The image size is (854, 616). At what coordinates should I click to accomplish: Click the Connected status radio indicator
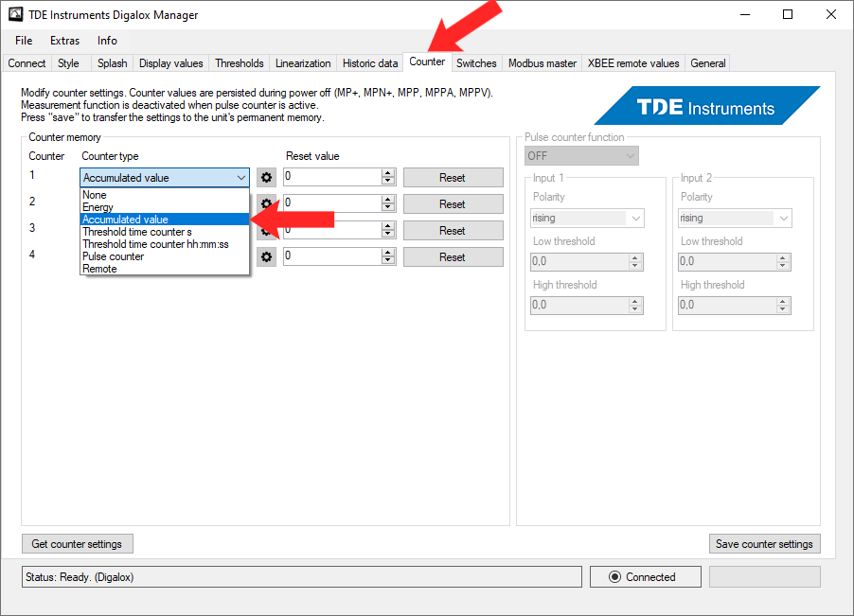pos(614,577)
